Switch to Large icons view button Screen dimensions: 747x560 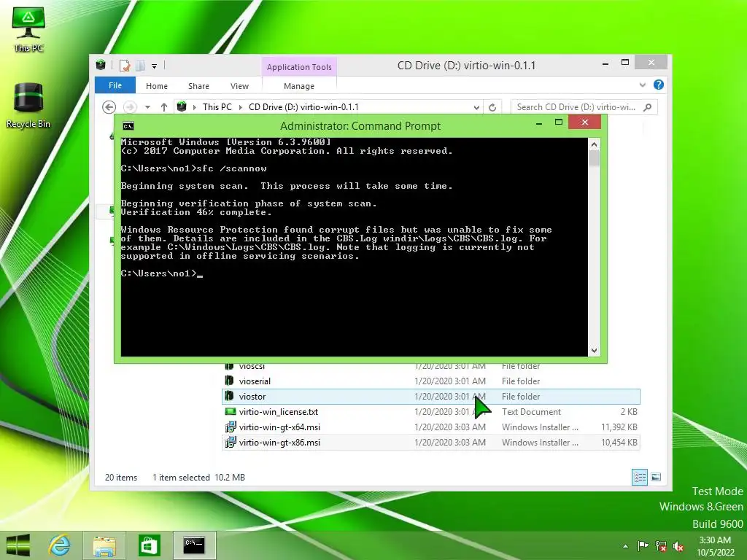click(656, 477)
